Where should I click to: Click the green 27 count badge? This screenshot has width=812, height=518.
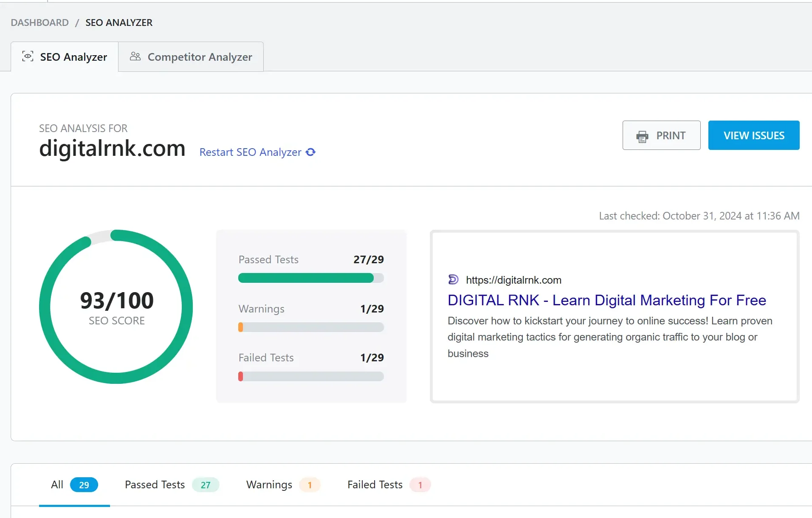coord(206,484)
